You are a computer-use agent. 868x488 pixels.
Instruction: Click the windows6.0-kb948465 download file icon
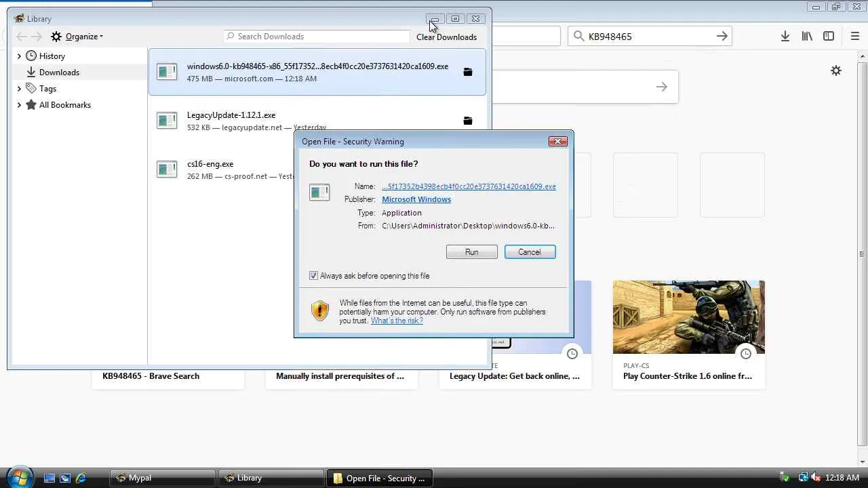167,71
